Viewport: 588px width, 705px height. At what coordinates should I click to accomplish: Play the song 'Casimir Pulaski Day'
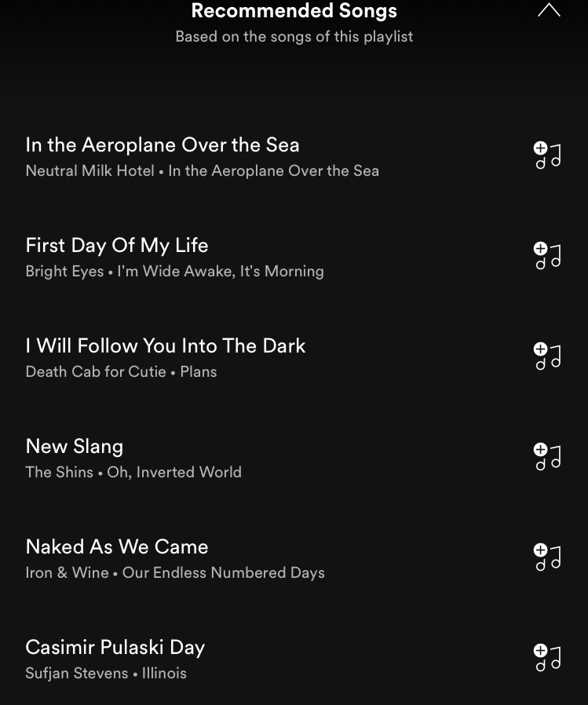[115, 648]
